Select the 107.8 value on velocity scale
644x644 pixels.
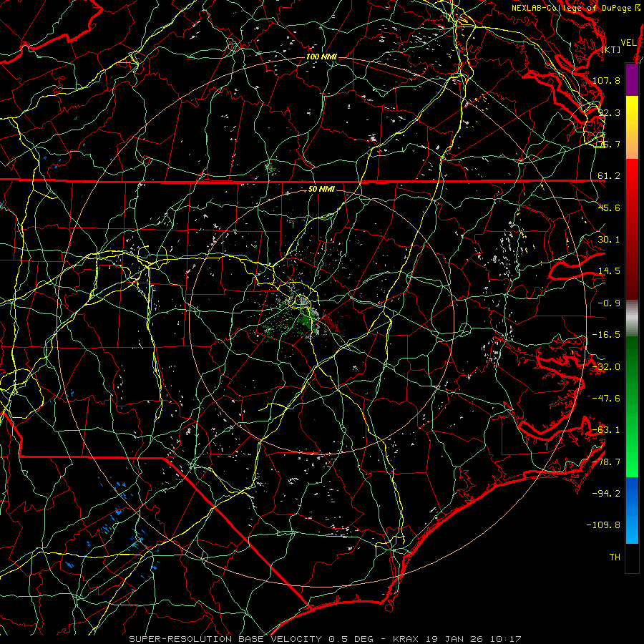click(606, 80)
